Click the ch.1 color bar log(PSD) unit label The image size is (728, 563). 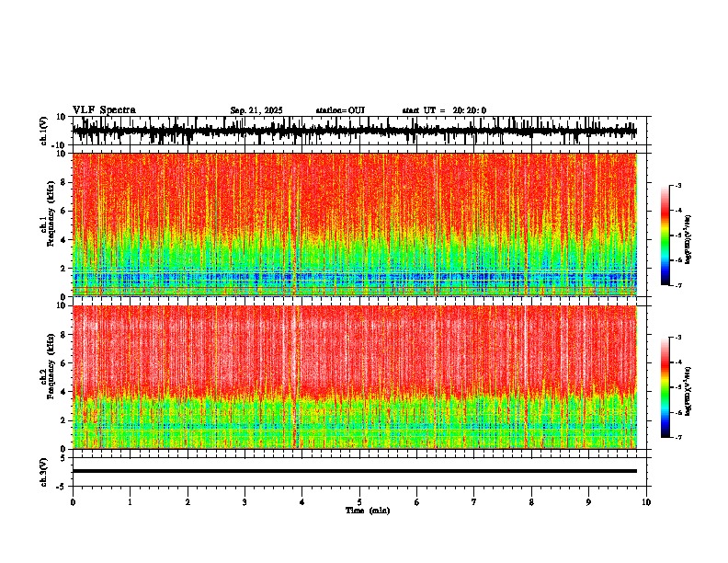[688, 240]
